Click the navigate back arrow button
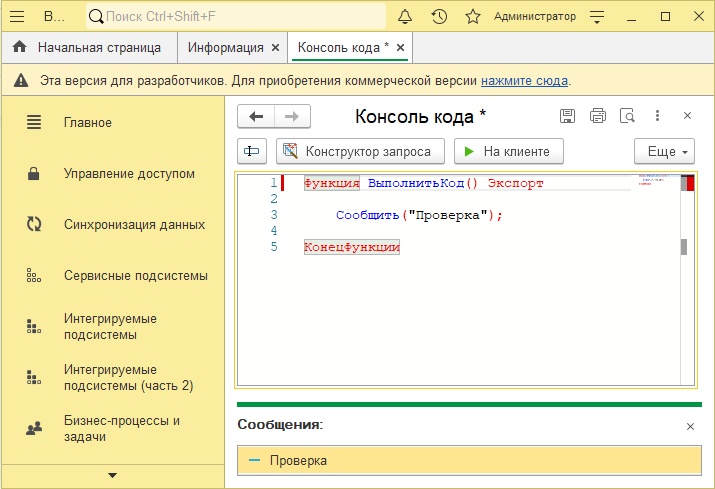715x489 pixels. coord(256,116)
